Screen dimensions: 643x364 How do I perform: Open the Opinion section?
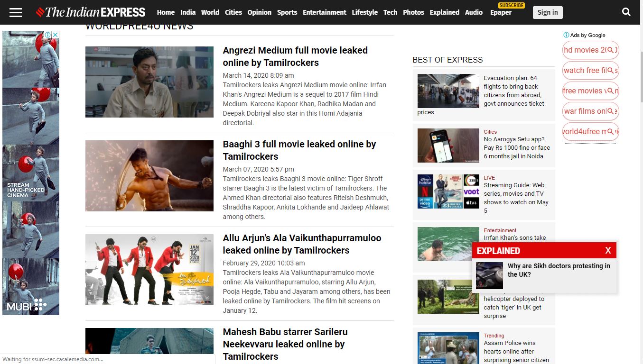click(260, 12)
